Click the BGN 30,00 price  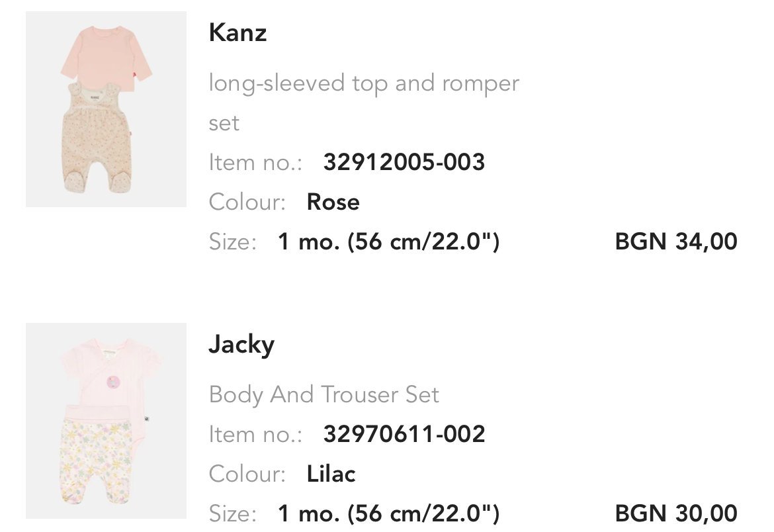(676, 513)
